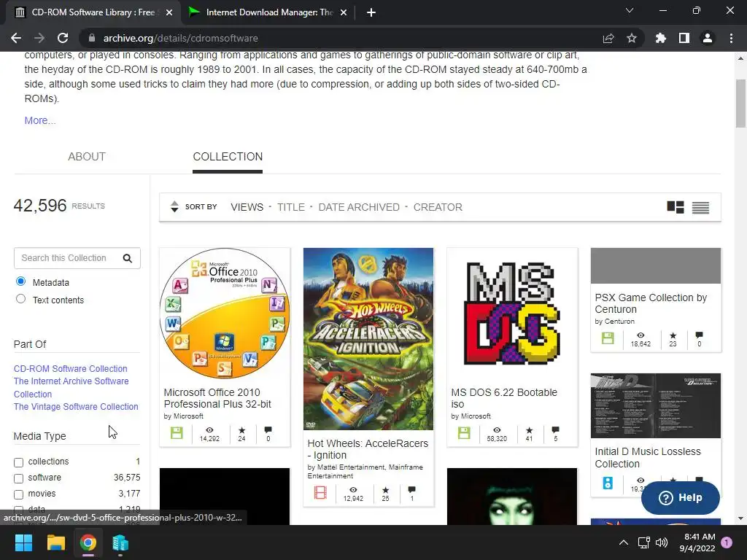This screenshot has width=747, height=560.
Task: Open the MS DOS logo thumbnail
Action: pyautogui.click(x=512, y=314)
